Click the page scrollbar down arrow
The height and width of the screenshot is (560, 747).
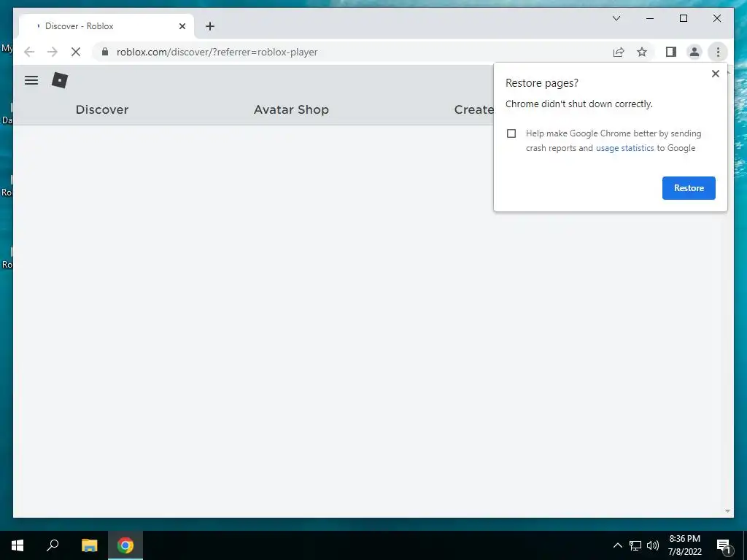coord(727,511)
